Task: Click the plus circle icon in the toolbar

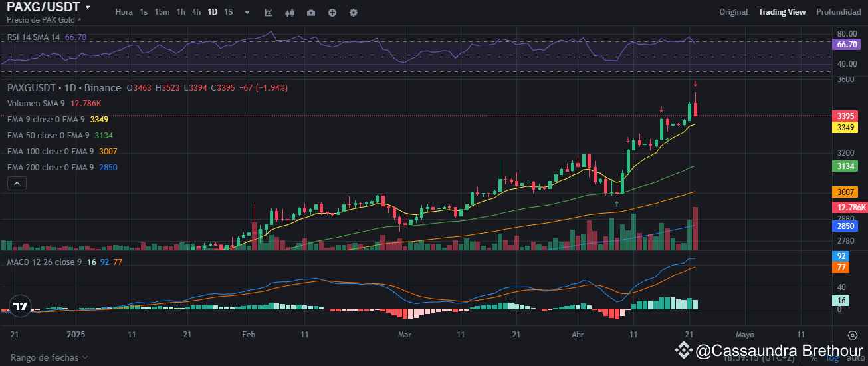Action: point(332,13)
